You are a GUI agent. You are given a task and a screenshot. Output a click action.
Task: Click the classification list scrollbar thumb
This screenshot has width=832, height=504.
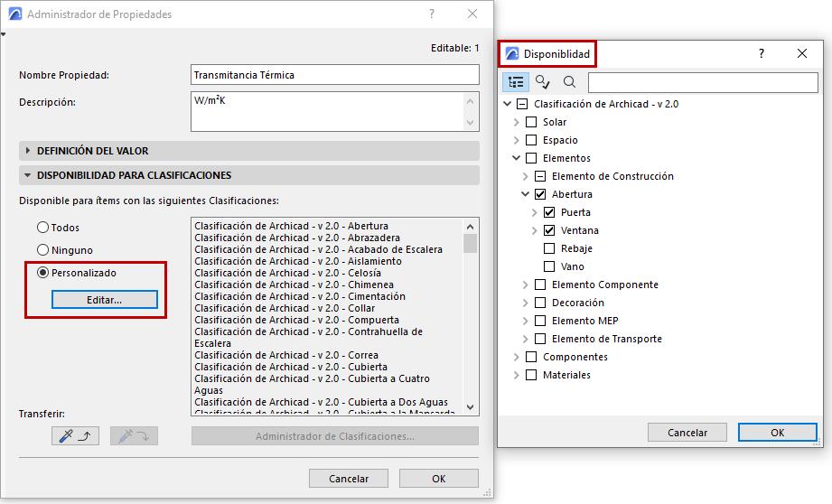click(470, 244)
